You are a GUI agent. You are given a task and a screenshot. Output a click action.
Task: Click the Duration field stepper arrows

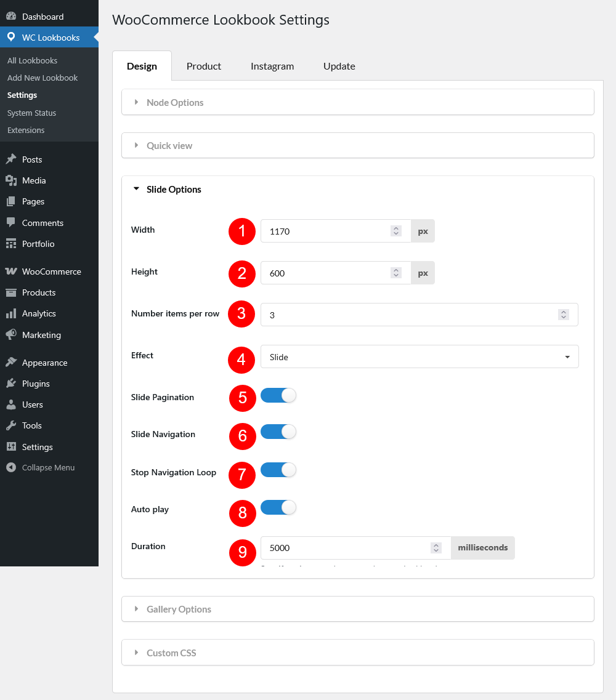(x=436, y=548)
